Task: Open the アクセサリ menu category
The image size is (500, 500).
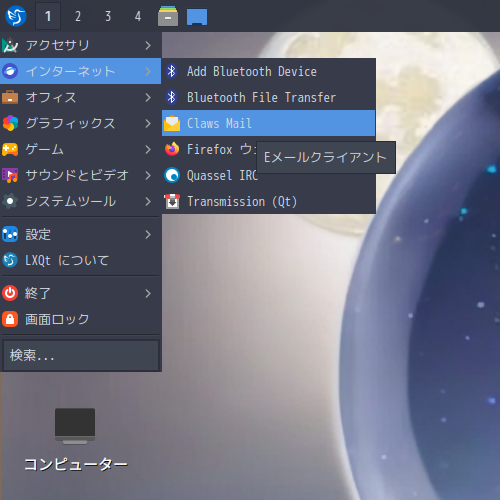Action: [x=81, y=45]
